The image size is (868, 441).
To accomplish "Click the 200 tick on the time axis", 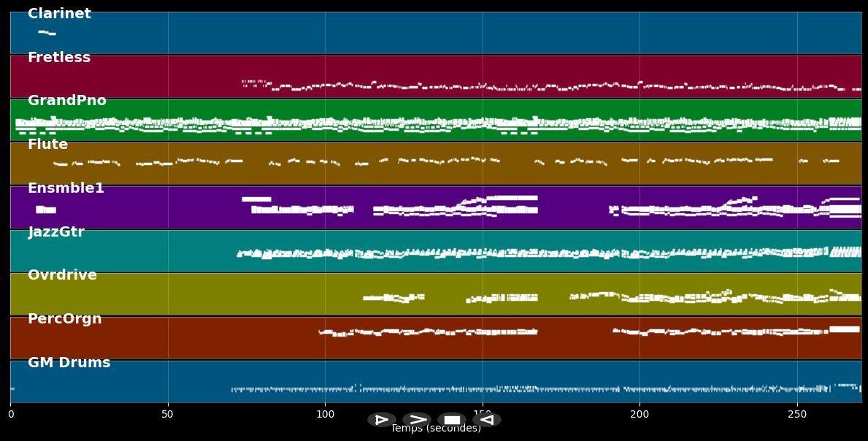I will (640, 415).
